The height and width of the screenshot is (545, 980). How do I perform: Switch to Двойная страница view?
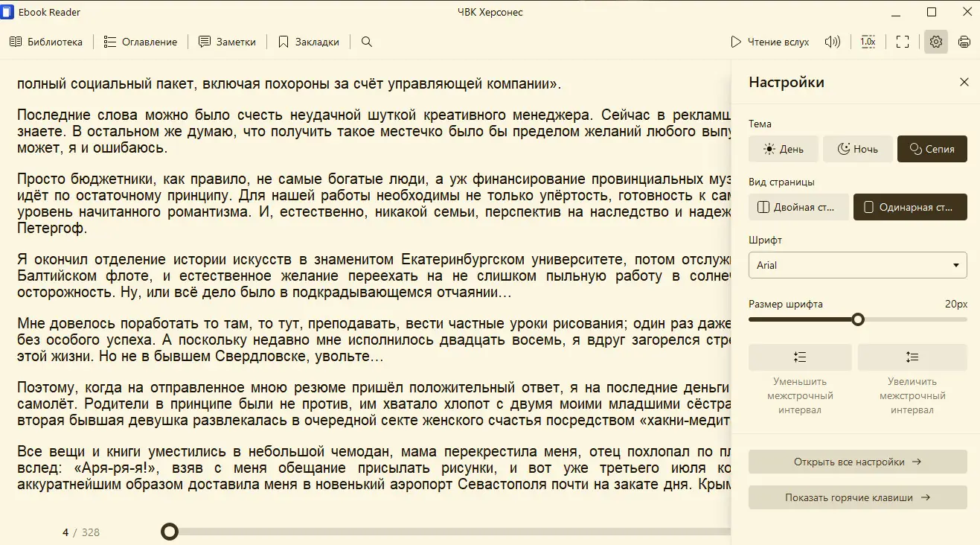click(x=798, y=207)
